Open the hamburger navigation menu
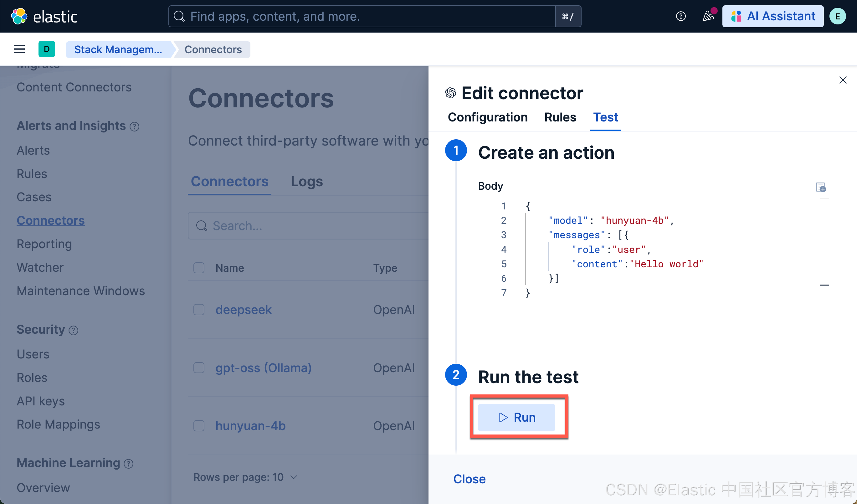Screen dimensions: 857x504 point(19,49)
